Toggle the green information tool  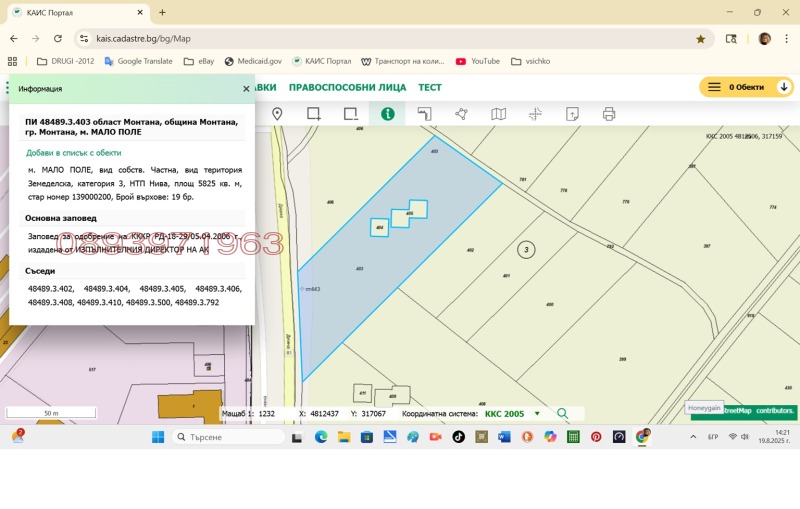[x=387, y=114]
